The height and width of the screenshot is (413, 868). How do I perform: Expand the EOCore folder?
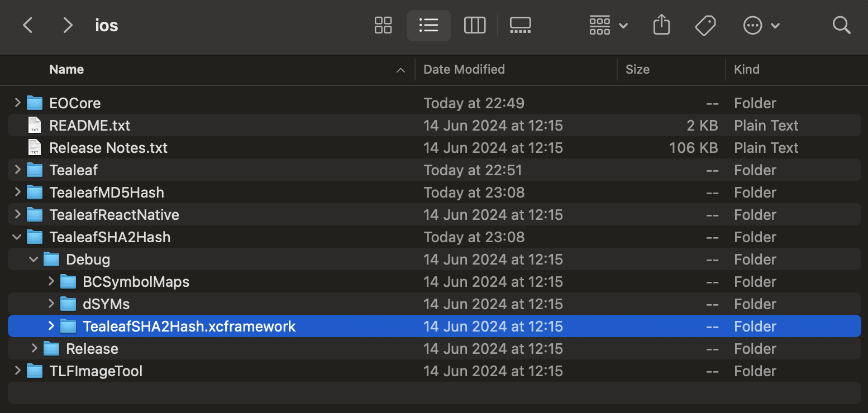tap(17, 103)
